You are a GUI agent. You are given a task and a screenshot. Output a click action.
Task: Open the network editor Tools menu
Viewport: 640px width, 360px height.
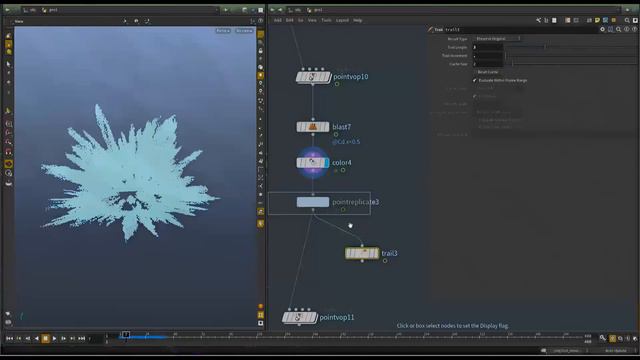click(x=326, y=20)
